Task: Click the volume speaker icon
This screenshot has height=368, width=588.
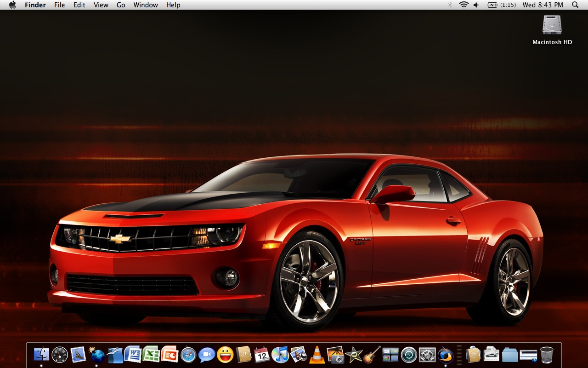Action: coord(476,5)
